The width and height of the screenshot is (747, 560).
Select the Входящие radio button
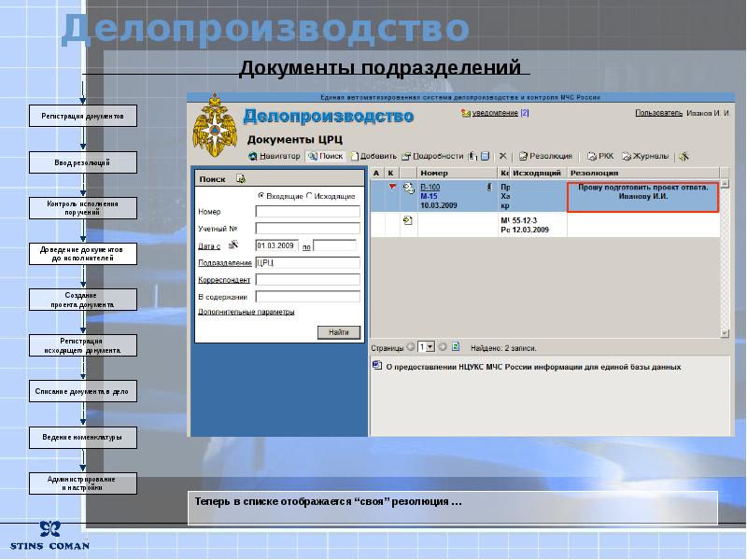coord(261,196)
